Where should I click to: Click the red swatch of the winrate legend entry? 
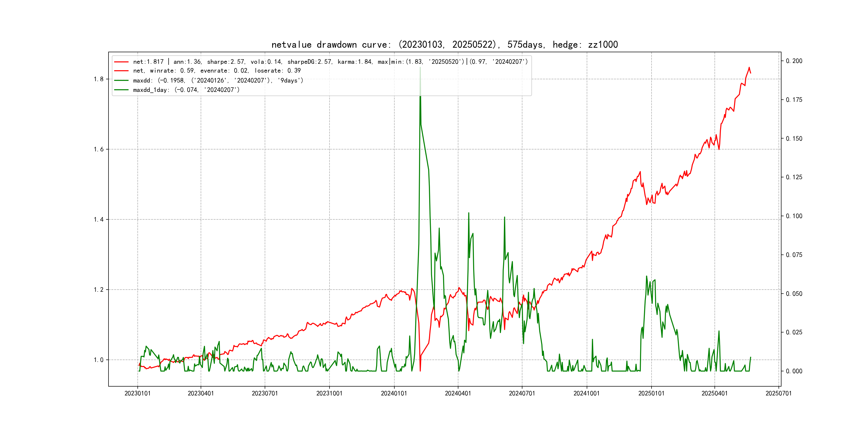tap(121, 71)
